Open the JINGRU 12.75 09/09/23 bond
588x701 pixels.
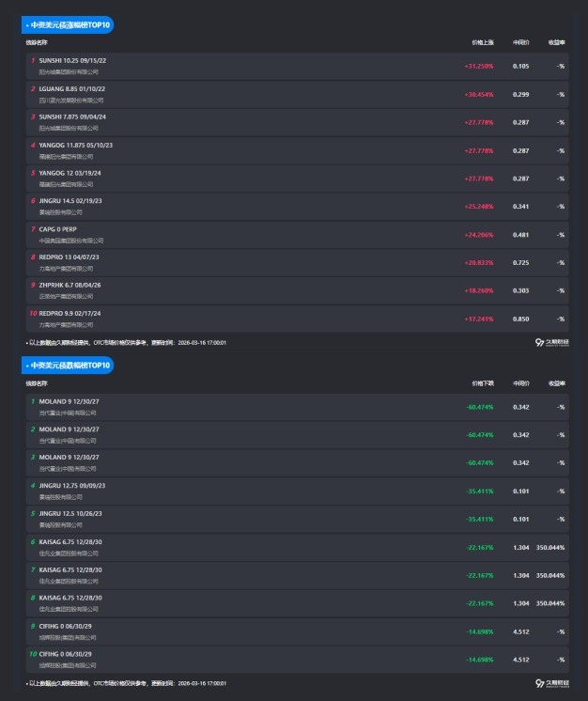pyautogui.click(x=72, y=485)
